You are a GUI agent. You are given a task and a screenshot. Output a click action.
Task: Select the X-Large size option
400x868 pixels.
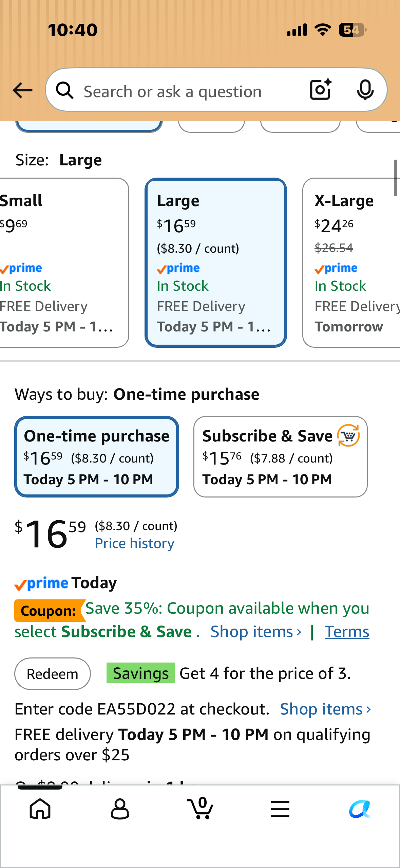(351, 263)
